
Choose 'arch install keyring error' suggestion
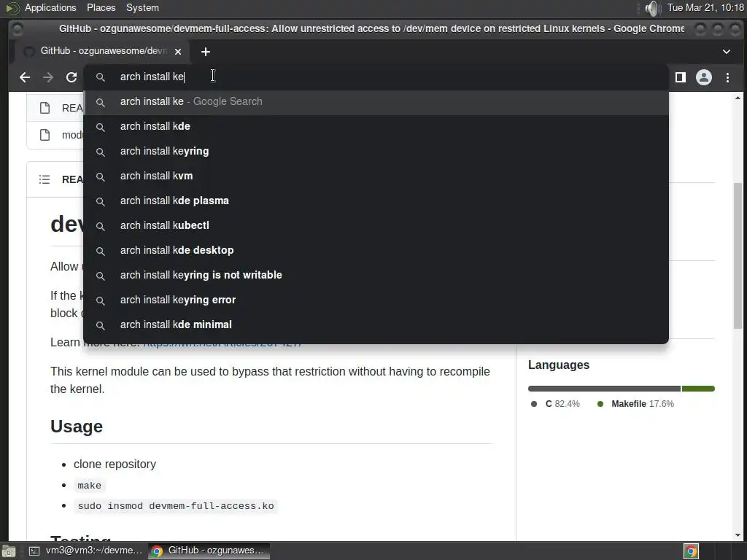click(x=376, y=300)
